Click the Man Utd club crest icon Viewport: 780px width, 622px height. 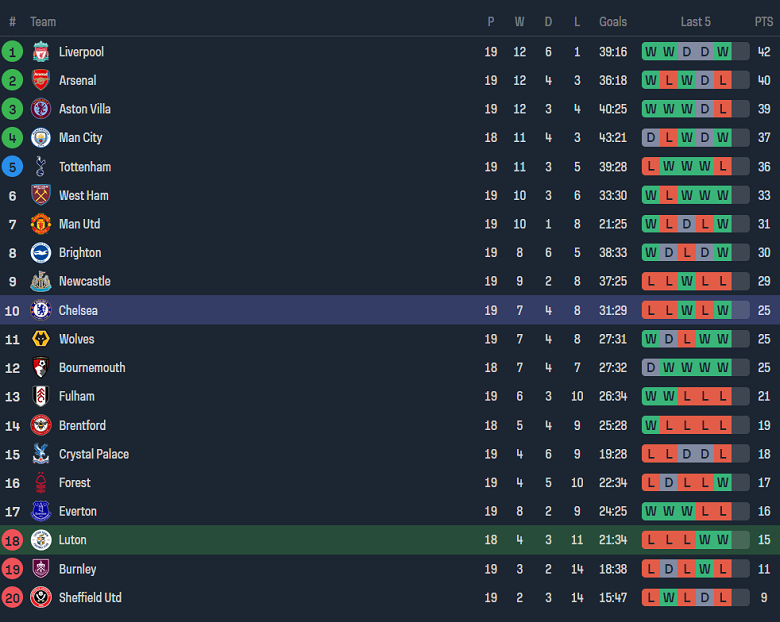tap(41, 224)
